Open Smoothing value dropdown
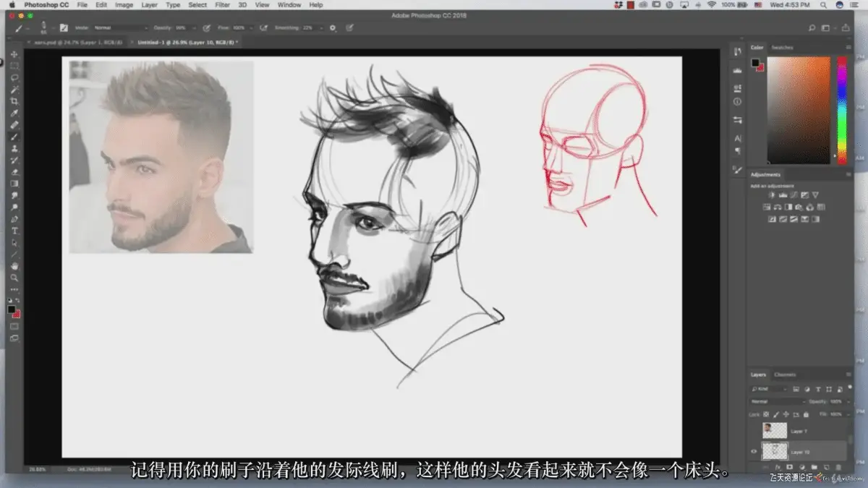 pyautogui.click(x=320, y=28)
